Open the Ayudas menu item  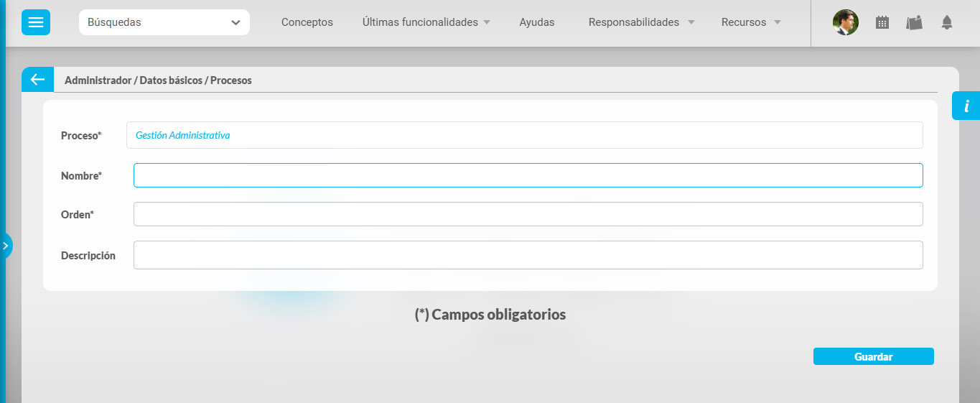[x=536, y=22]
